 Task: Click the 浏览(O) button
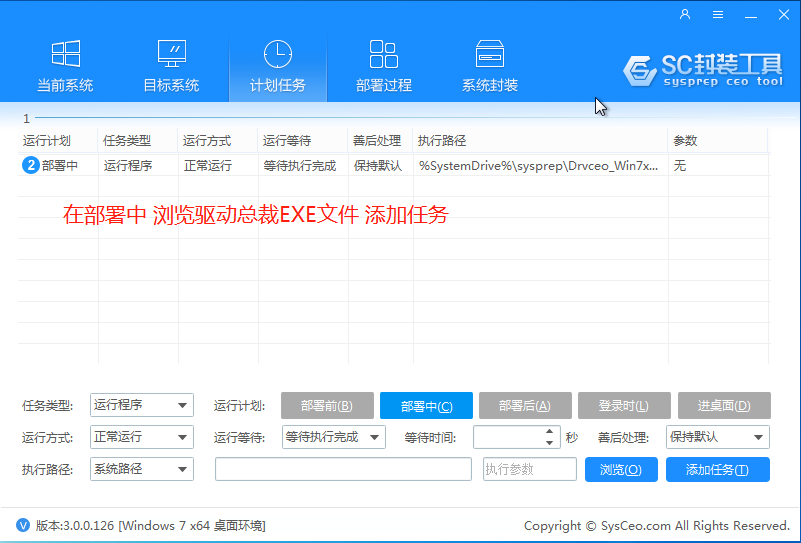621,469
